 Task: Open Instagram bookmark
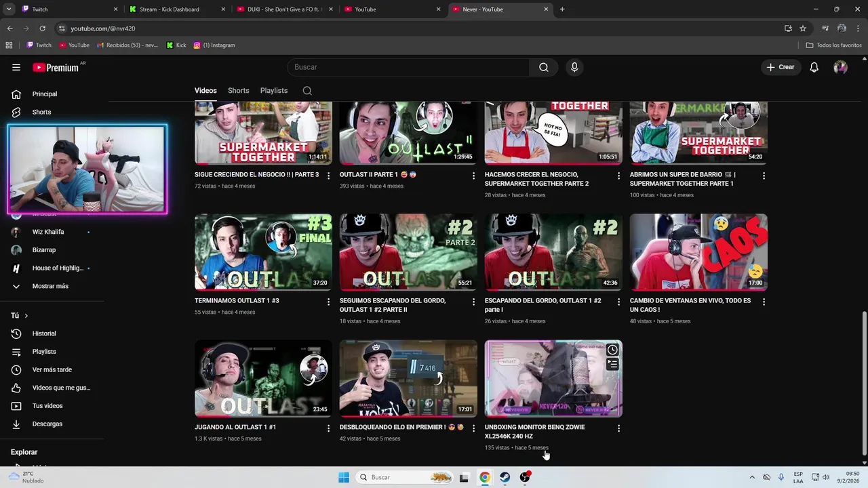tap(214, 45)
